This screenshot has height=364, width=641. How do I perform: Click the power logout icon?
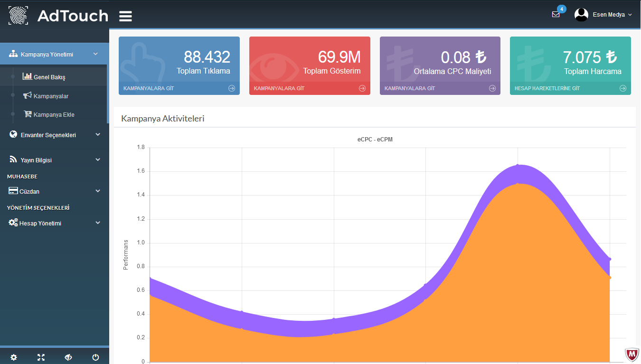pos(95,357)
